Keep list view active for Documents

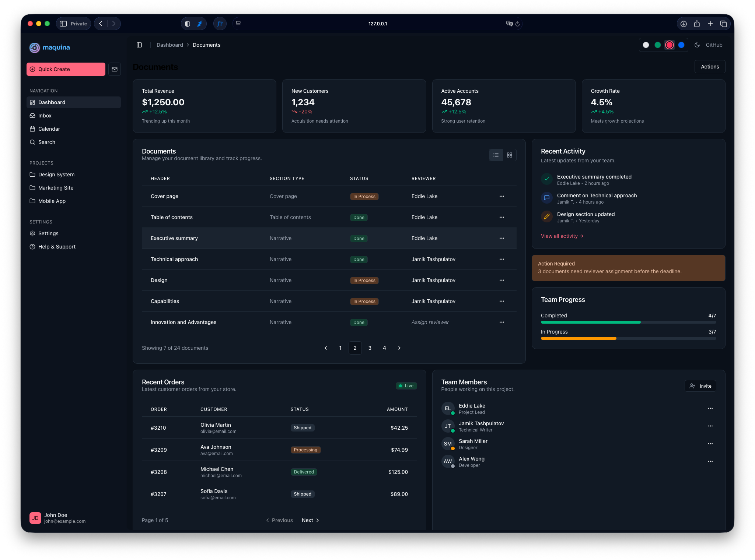pyautogui.click(x=496, y=155)
